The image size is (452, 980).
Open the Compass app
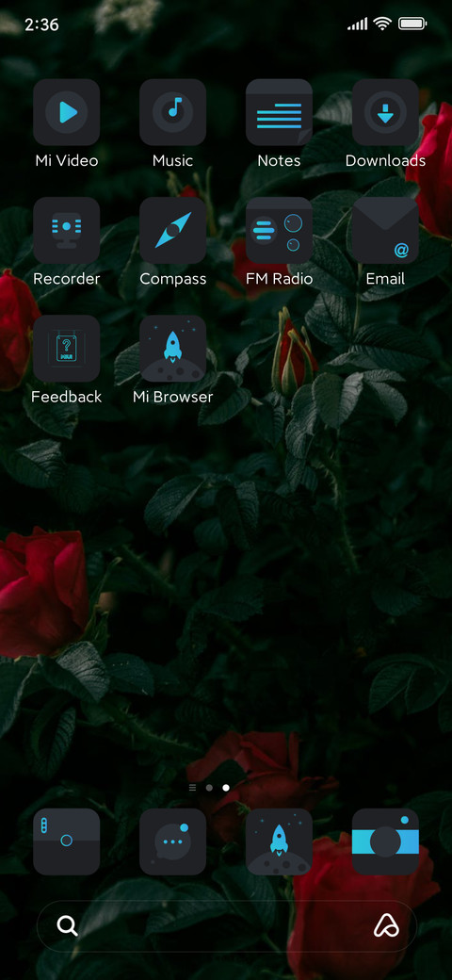click(173, 231)
